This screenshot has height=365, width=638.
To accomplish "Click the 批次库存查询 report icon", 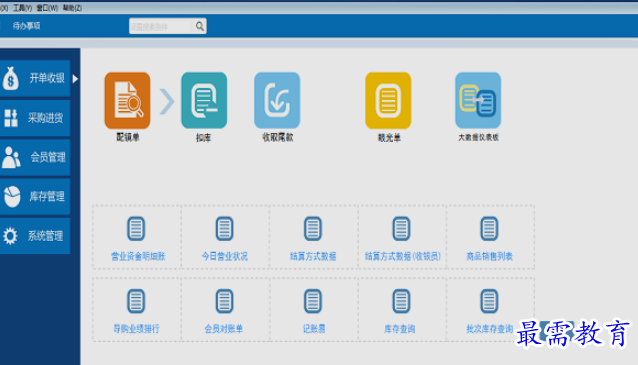I will coord(489,301).
